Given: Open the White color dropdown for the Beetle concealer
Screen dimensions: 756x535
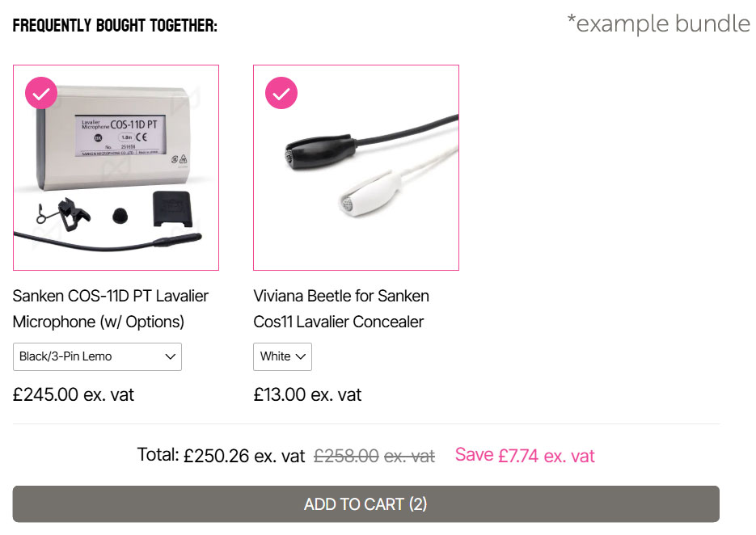Looking at the screenshot, I should 282,356.
